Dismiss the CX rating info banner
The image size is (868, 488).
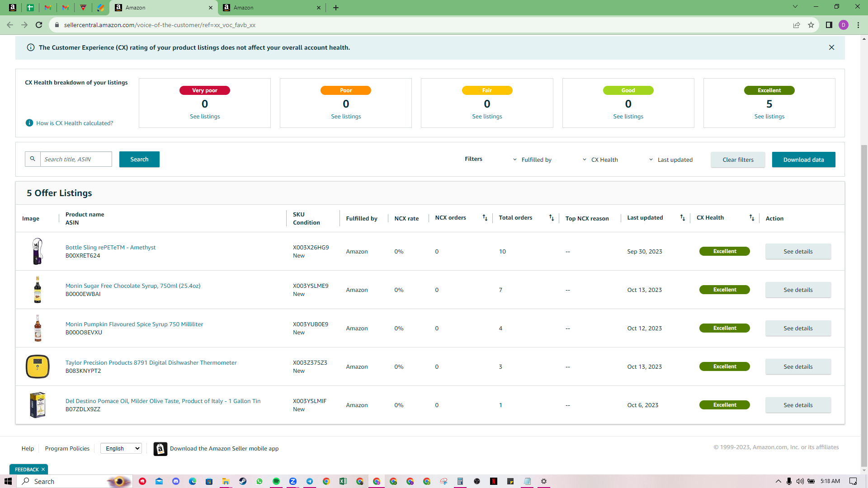[831, 47]
